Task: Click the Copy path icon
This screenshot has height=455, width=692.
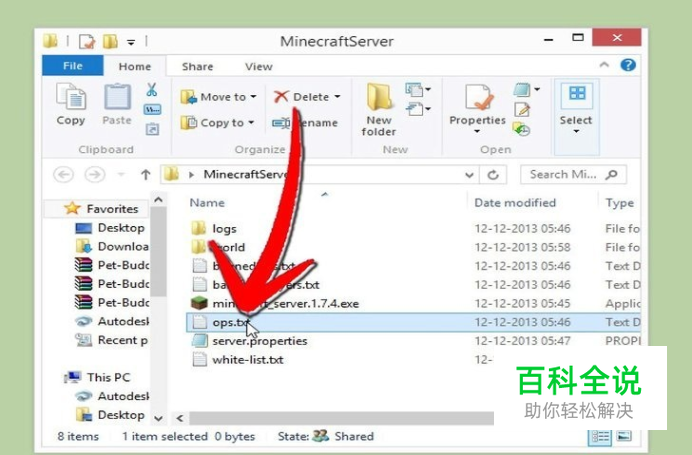Action: tap(152, 109)
